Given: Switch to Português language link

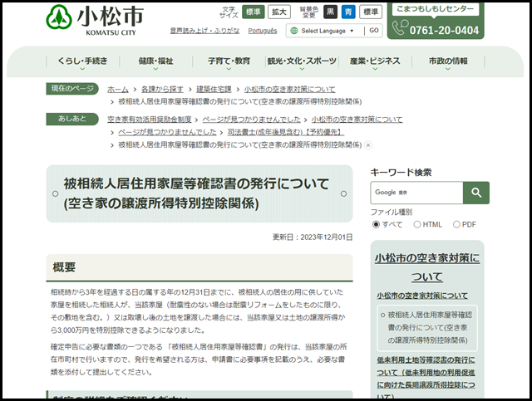Looking at the screenshot, I should click(263, 31).
